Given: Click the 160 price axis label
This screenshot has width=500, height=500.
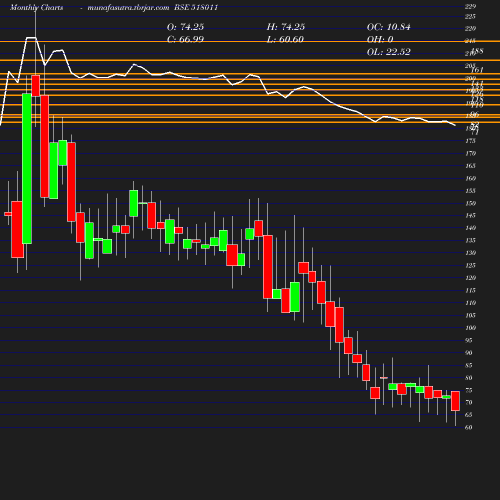Looking at the screenshot, I should pos(470,178).
